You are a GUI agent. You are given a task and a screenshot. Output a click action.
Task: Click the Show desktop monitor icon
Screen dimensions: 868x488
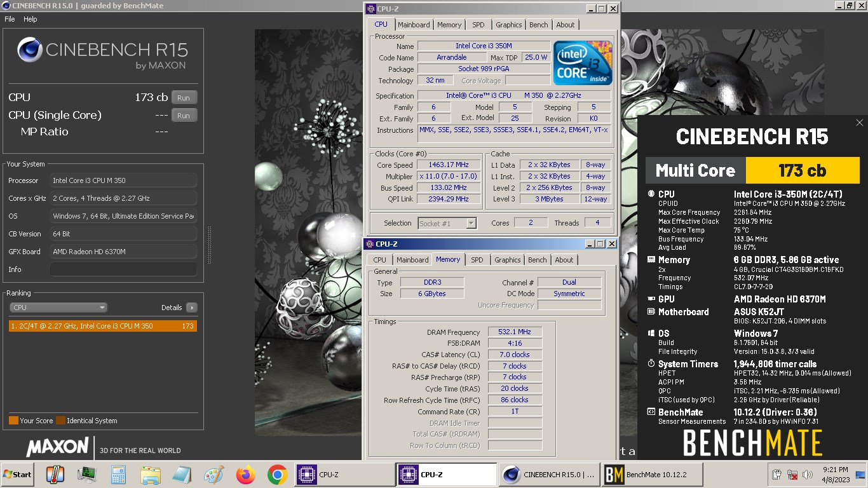tap(860, 474)
